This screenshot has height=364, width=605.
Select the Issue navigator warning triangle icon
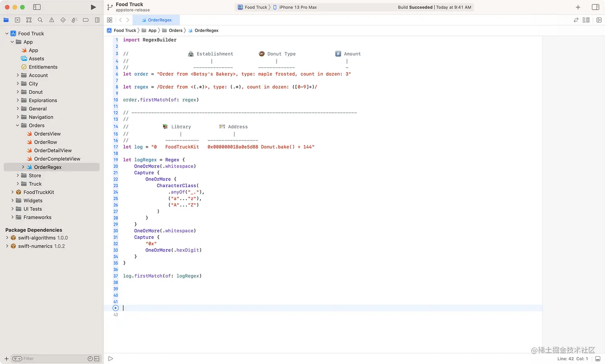[51, 20]
